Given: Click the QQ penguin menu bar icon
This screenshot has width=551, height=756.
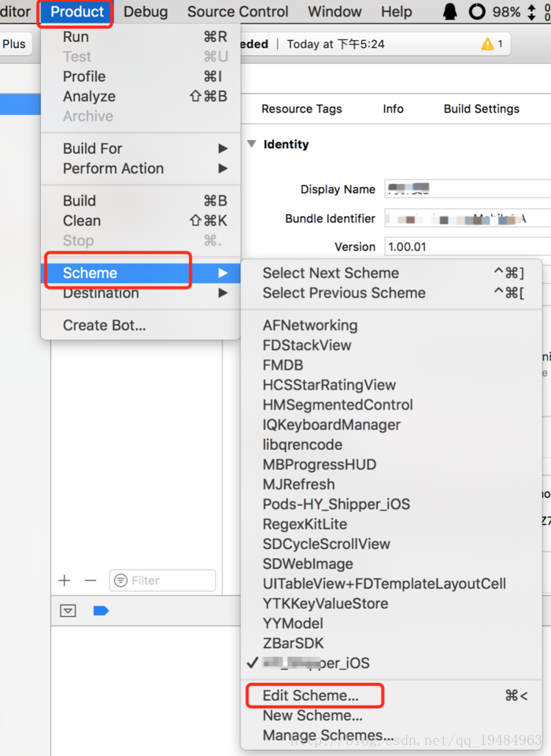Looking at the screenshot, I should (x=450, y=12).
